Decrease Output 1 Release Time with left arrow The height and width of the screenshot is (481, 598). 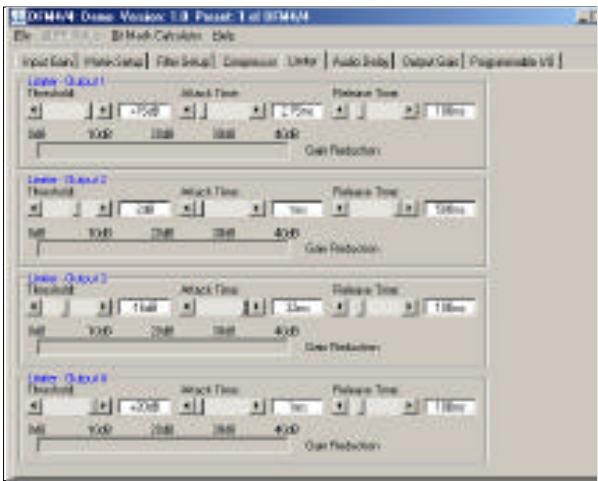point(339,111)
